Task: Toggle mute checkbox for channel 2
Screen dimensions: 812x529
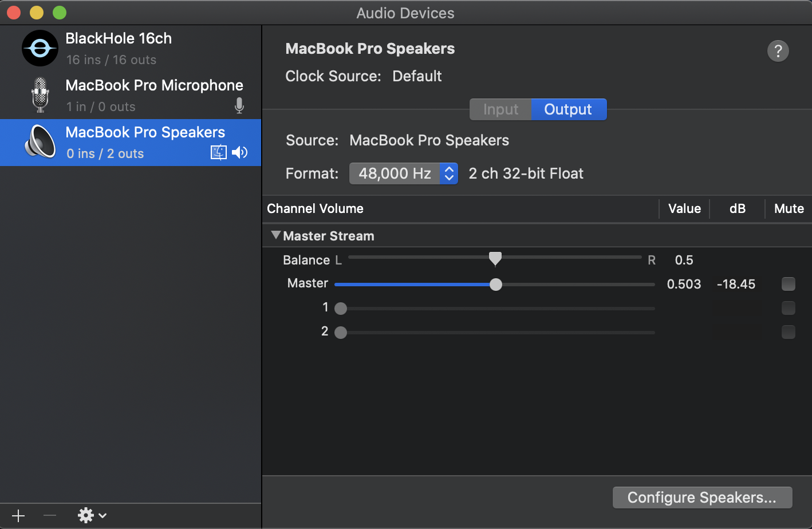Action: point(789,331)
